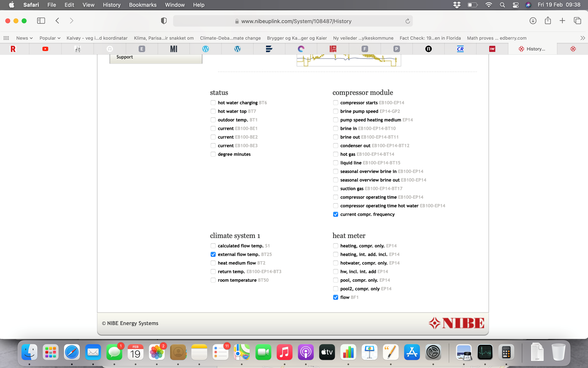Toggle external flow temp. BT25 checkbox
This screenshot has height=368, width=588.
[213, 254]
